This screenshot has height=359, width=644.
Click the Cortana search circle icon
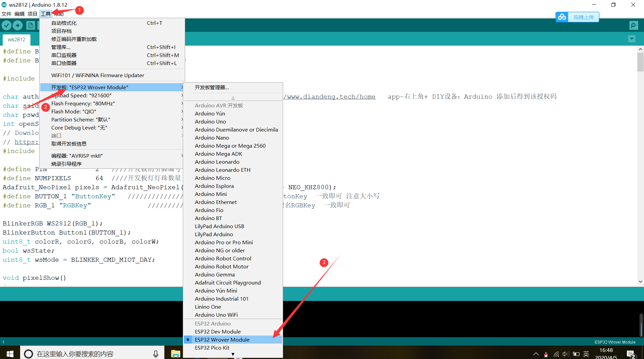[x=29, y=354]
